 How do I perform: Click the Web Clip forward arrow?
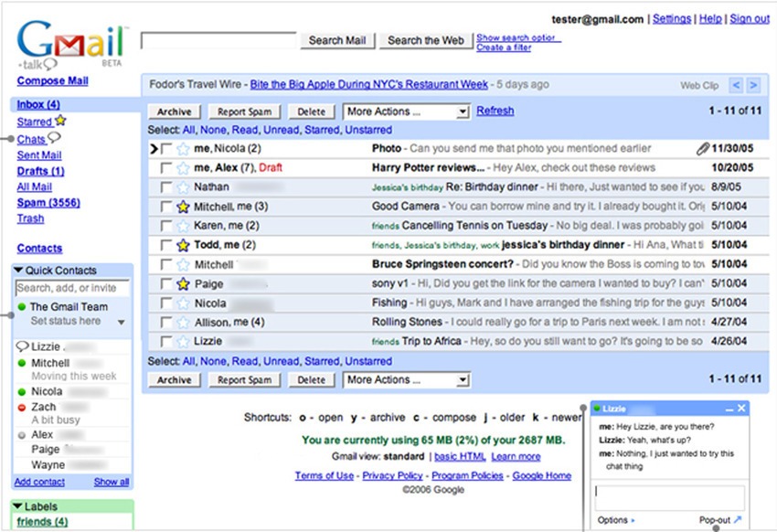point(751,83)
